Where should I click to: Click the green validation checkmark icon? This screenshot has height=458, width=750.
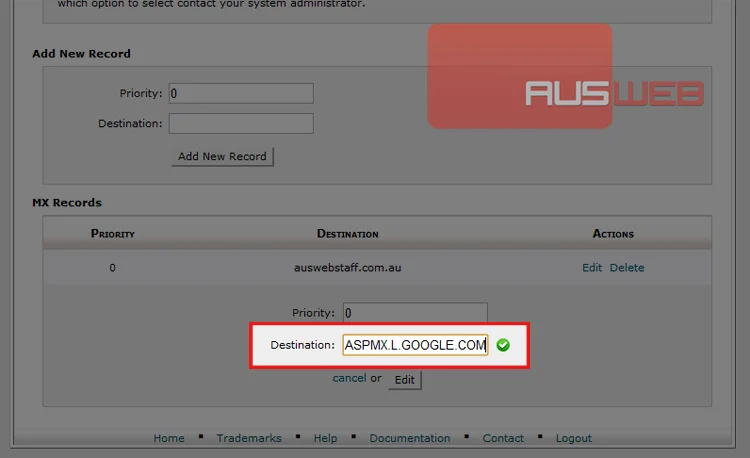tap(503, 345)
